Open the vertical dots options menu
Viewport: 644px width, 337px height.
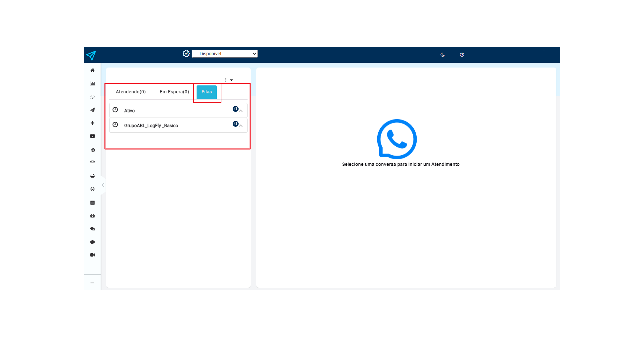coord(226,80)
